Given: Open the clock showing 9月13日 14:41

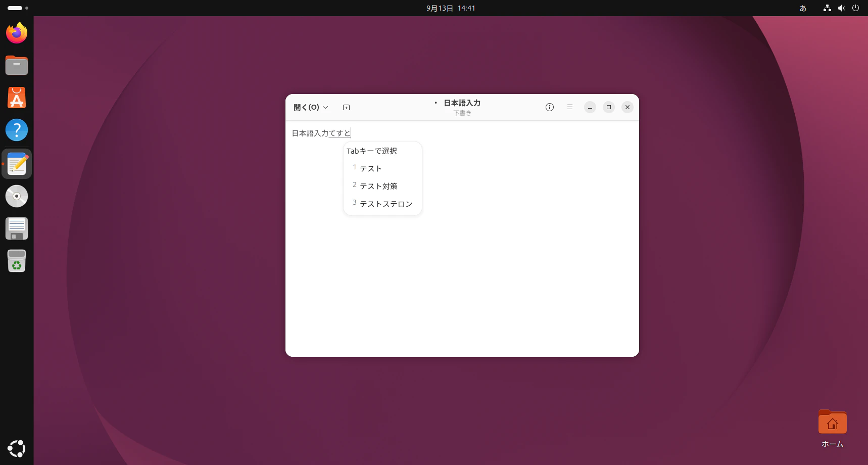Looking at the screenshot, I should pyautogui.click(x=451, y=8).
